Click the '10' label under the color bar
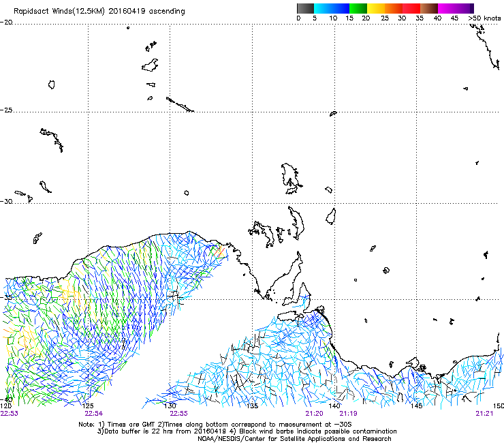This screenshot has height=443, width=504. pyautogui.click(x=333, y=18)
